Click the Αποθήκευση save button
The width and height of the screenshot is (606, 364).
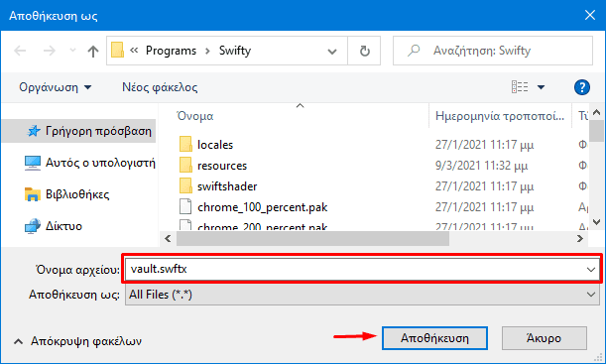pos(434,338)
